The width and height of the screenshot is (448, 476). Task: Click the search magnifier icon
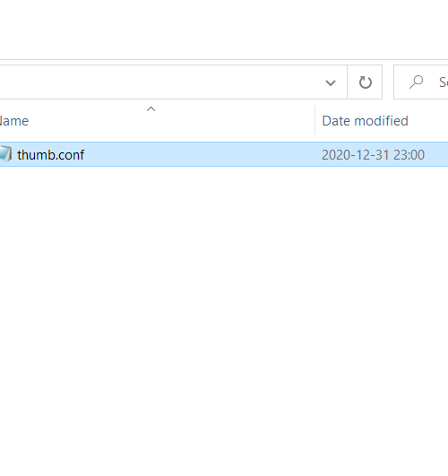coord(416,82)
